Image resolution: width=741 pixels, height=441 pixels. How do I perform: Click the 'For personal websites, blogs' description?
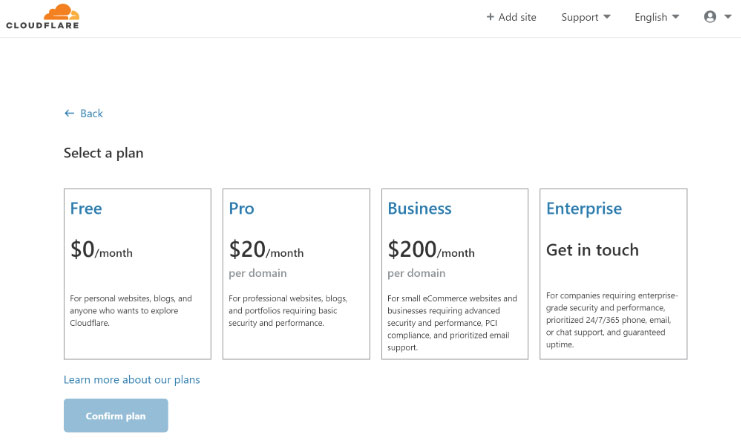pos(131,311)
